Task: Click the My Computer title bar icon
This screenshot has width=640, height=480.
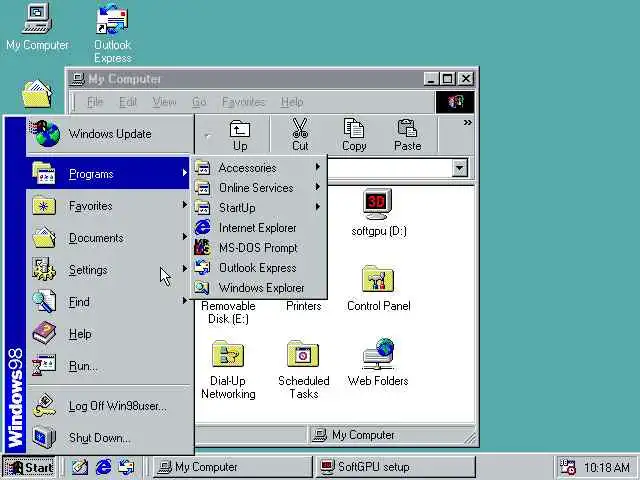Action: 78,78
